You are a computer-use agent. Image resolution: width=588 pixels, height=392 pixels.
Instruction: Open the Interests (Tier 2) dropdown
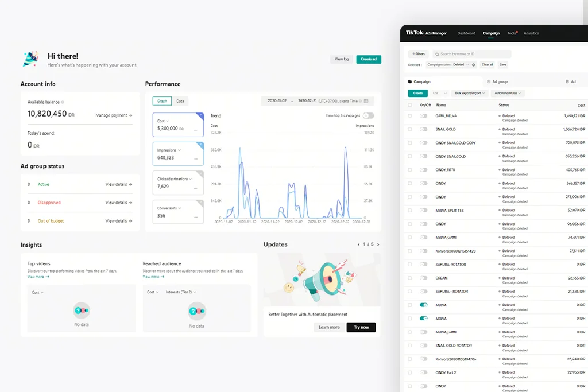point(180,292)
